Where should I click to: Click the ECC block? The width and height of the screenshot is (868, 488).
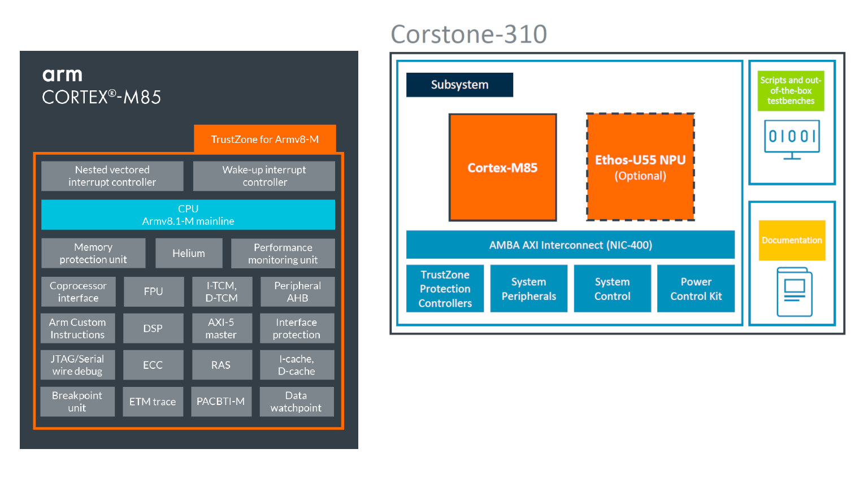click(x=153, y=365)
